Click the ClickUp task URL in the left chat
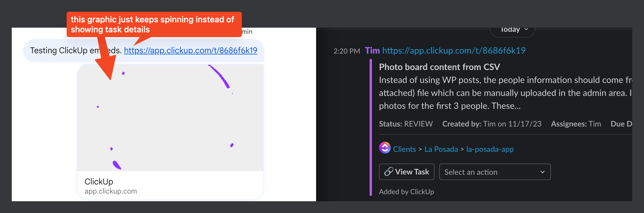Screen dimensions: 644x213 (191, 50)
